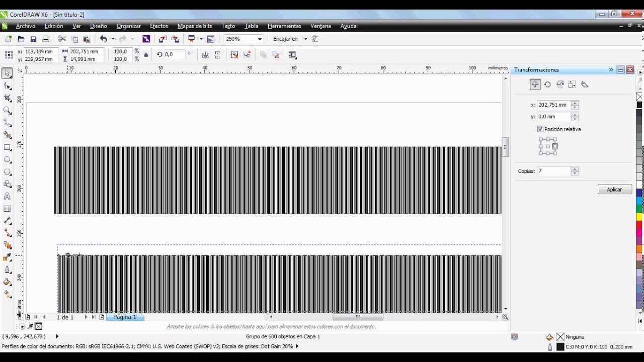
Task: Select the Rectangle tool
Action: [x=7, y=147]
